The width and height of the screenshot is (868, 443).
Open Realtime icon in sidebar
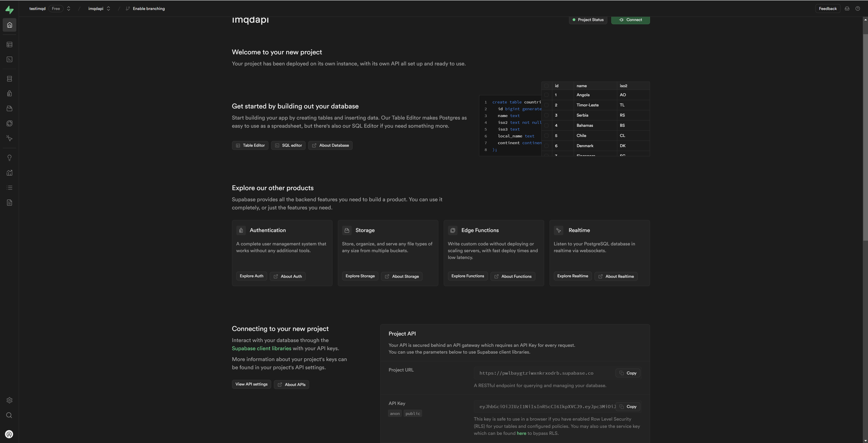pos(9,138)
